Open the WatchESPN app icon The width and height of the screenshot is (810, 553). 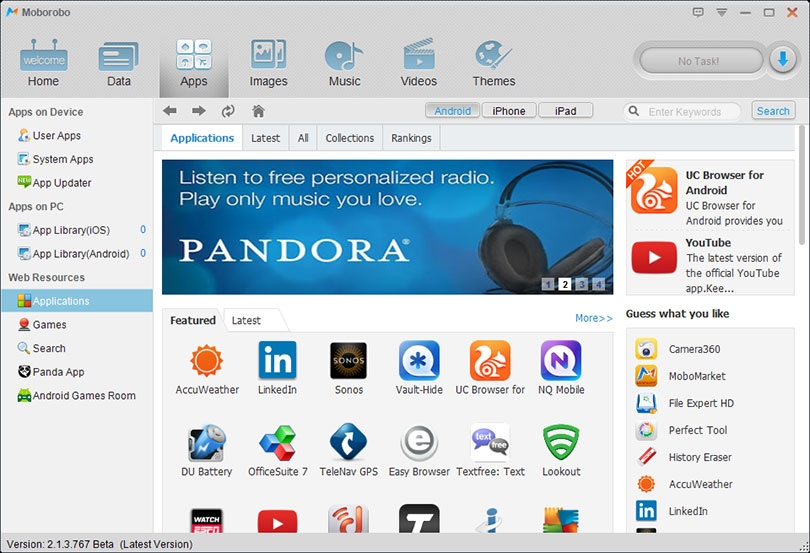point(207,519)
